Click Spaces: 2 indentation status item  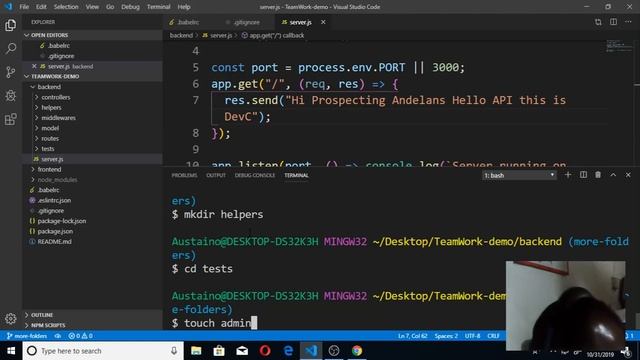pyautogui.click(x=446, y=336)
